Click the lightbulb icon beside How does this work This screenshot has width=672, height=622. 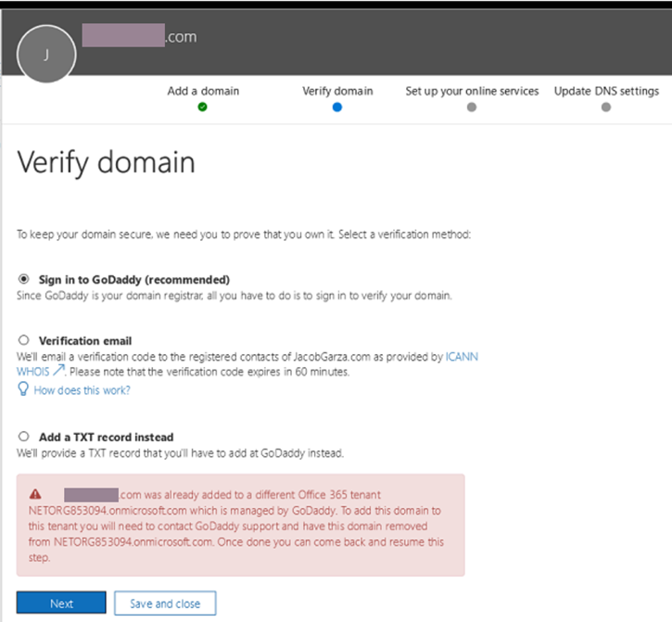[23, 389]
